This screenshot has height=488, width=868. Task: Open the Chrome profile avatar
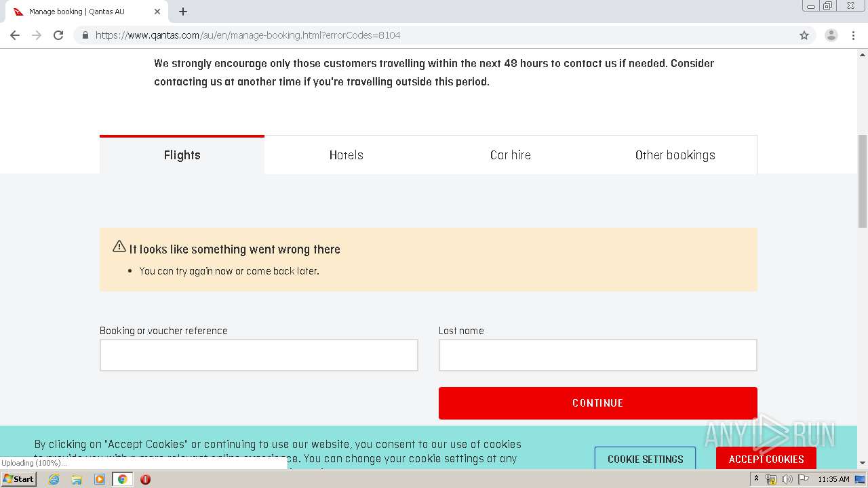[x=831, y=35]
